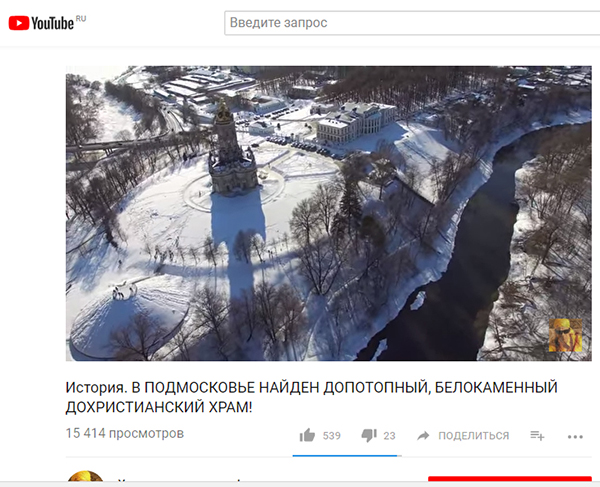
Task: Click the '15 414 просмотров' view count
Action: tap(125, 433)
